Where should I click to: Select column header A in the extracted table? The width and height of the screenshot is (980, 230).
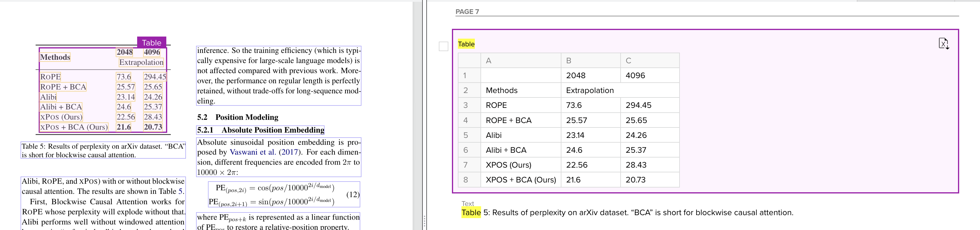click(x=520, y=60)
